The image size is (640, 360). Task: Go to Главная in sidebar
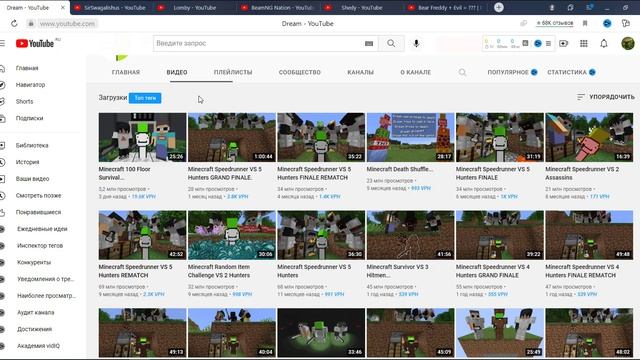click(x=27, y=68)
